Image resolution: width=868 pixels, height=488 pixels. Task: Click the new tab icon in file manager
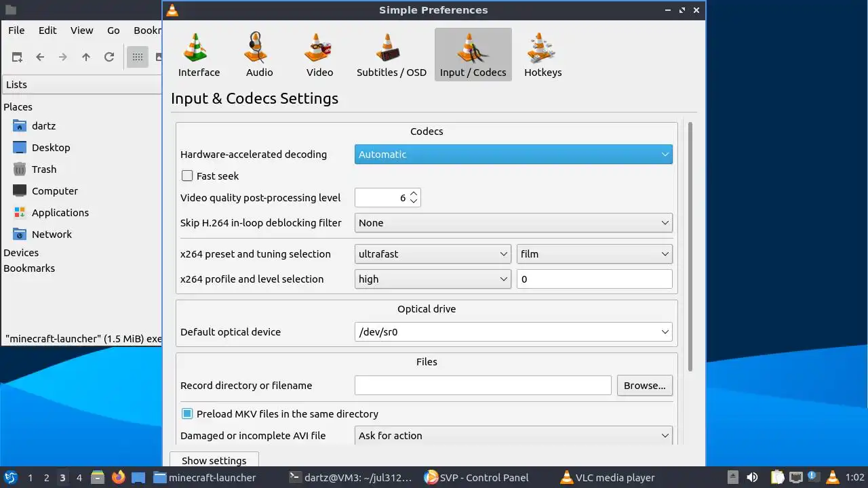point(17,57)
